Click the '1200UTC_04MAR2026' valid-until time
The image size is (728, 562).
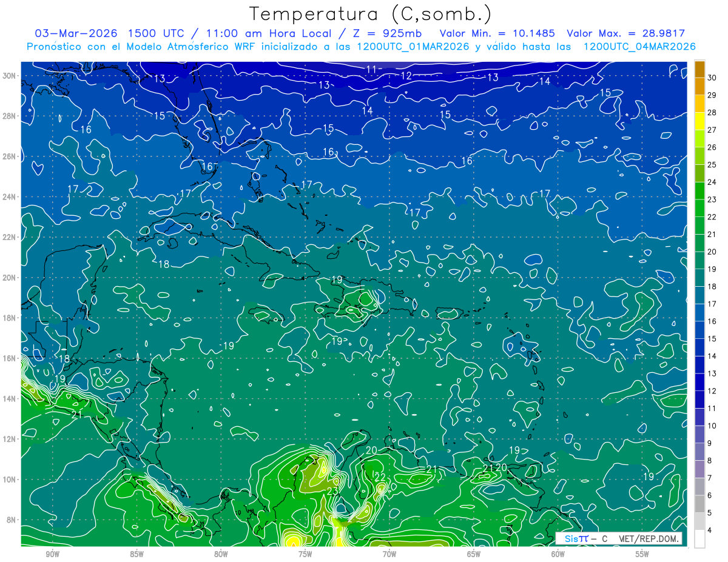(x=639, y=47)
